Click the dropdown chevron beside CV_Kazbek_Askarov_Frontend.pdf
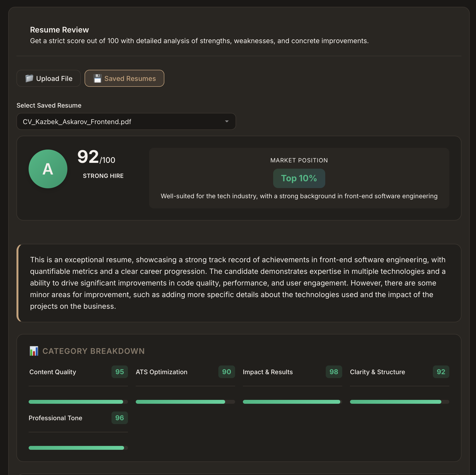Screen dimensions: 476x475 click(x=227, y=121)
